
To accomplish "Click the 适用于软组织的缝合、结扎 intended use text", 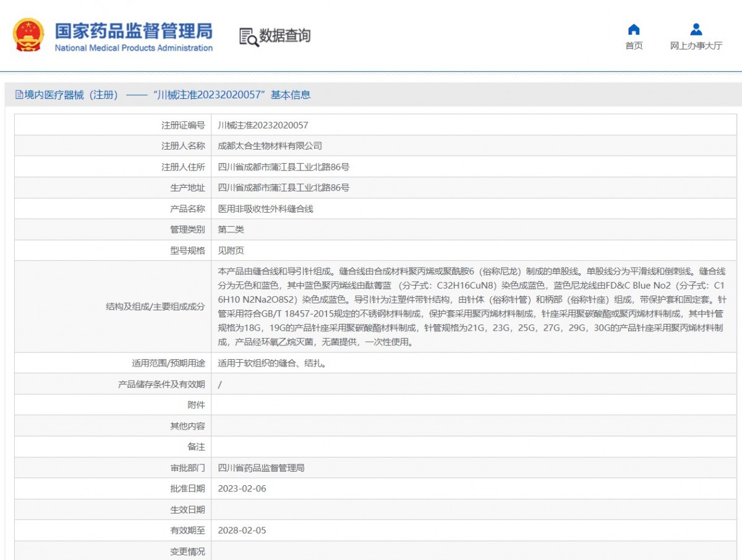I will (x=272, y=363).
